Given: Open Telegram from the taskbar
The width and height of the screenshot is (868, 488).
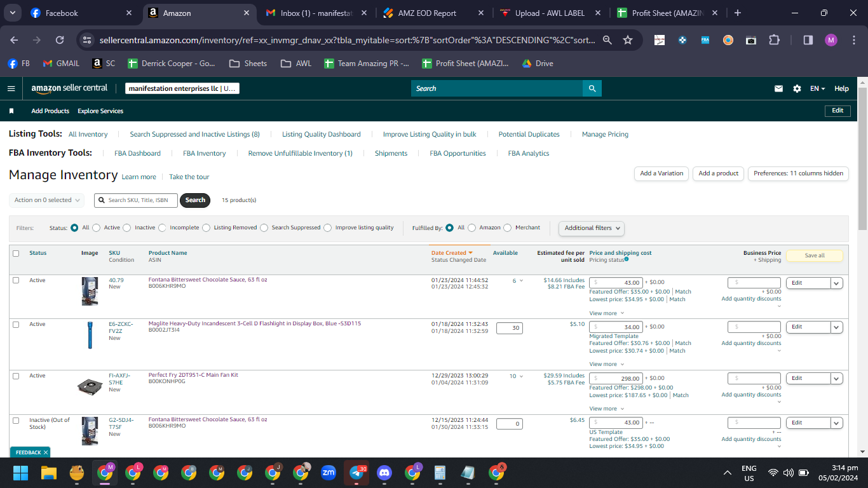Looking at the screenshot, I should [x=356, y=473].
